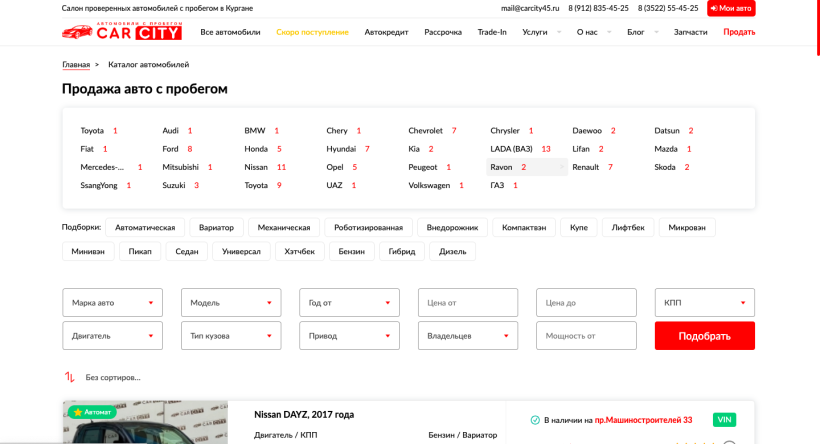Select the Автоматическая filter chip
Image resolution: width=820 pixels, height=444 pixels.
(x=145, y=227)
